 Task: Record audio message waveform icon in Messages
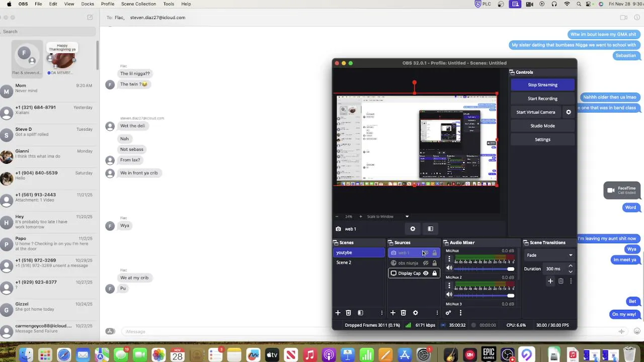click(622, 331)
